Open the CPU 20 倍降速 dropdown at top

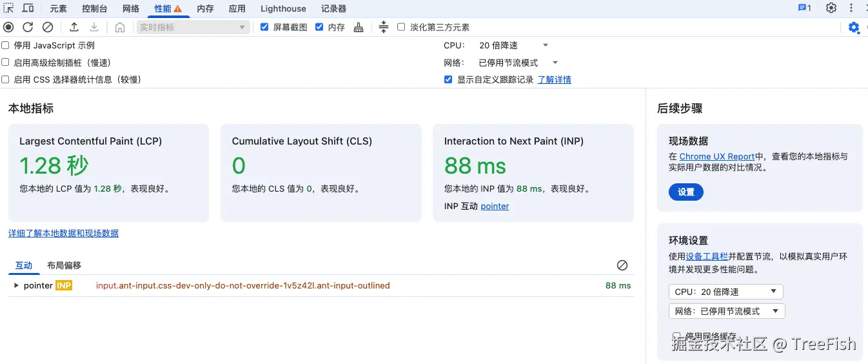tap(514, 45)
